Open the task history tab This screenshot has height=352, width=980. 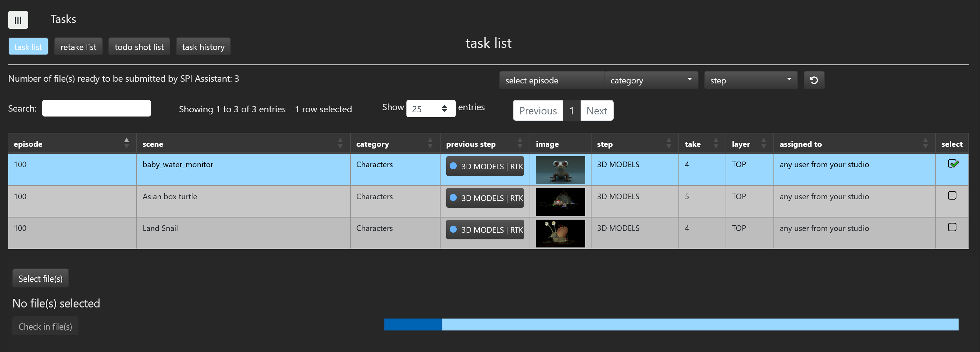[x=203, y=47]
